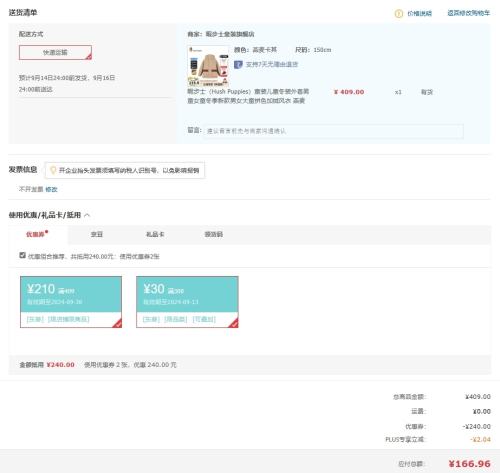Click the return to modify cart link

(469, 13)
